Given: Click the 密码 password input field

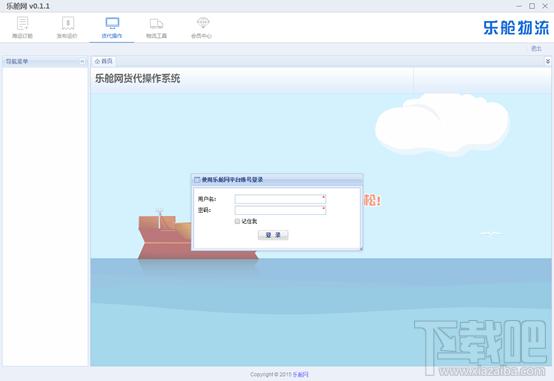Looking at the screenshot, I should [x=280, y=210].
